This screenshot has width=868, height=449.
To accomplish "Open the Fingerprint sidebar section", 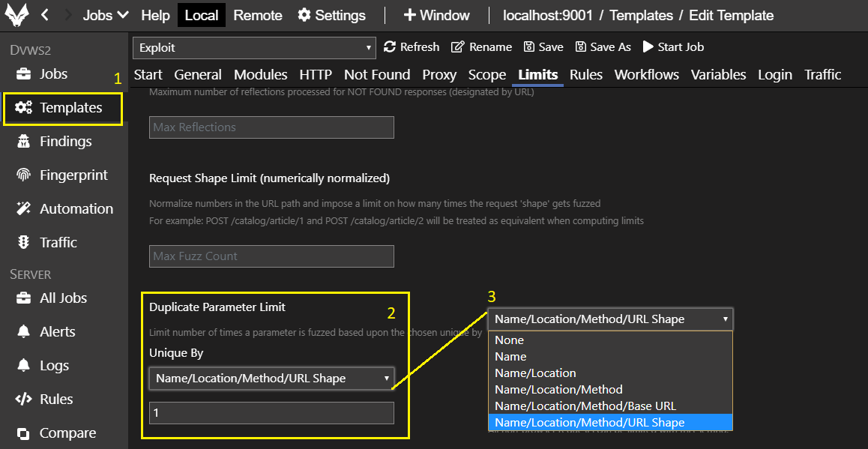I will pyautogui.click(x=73, y=175).
